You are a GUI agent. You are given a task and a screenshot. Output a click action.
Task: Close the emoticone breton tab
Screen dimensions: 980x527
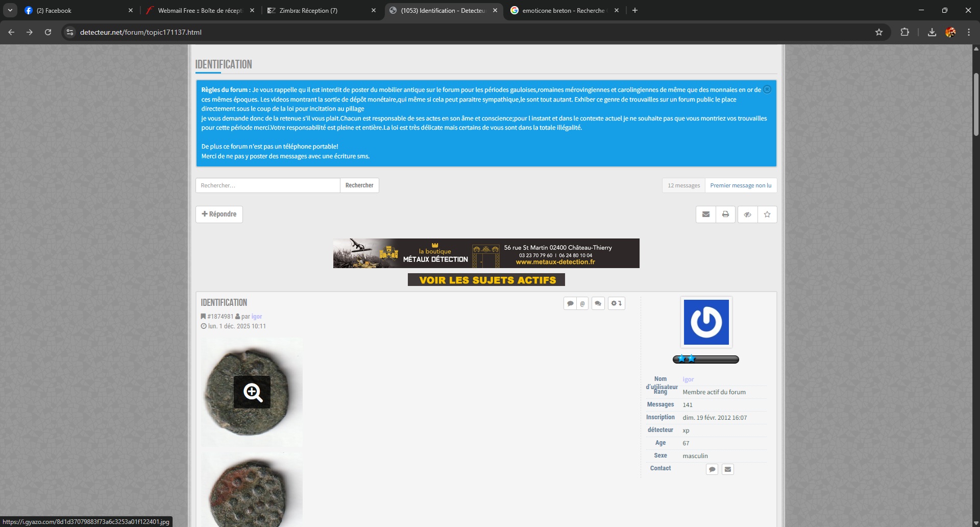tap(617, 10)
